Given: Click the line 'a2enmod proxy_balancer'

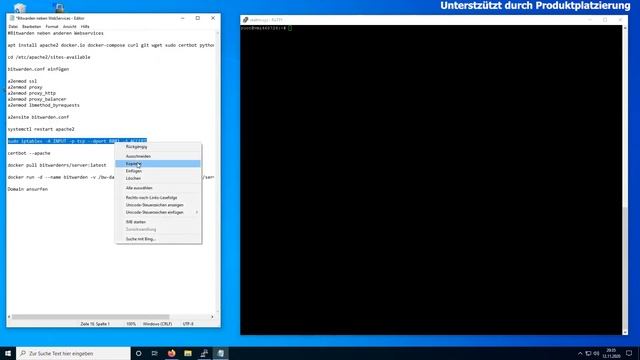Looking at the screenshot, I should click(x=37, y=99).
